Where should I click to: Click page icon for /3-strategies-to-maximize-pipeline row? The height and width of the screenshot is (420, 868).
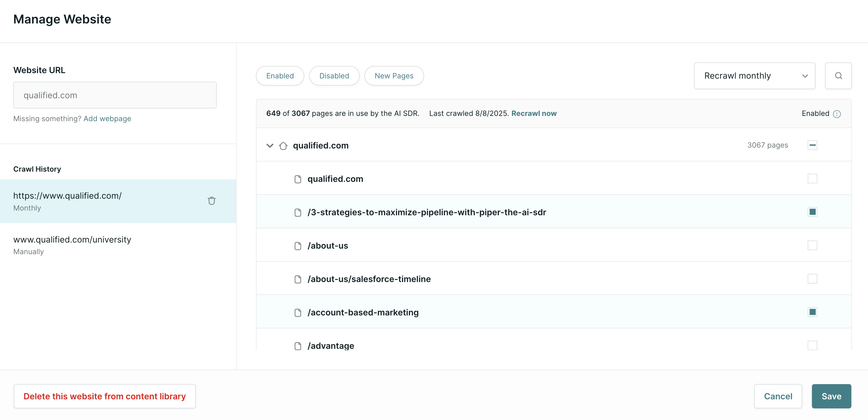(297, 212)
